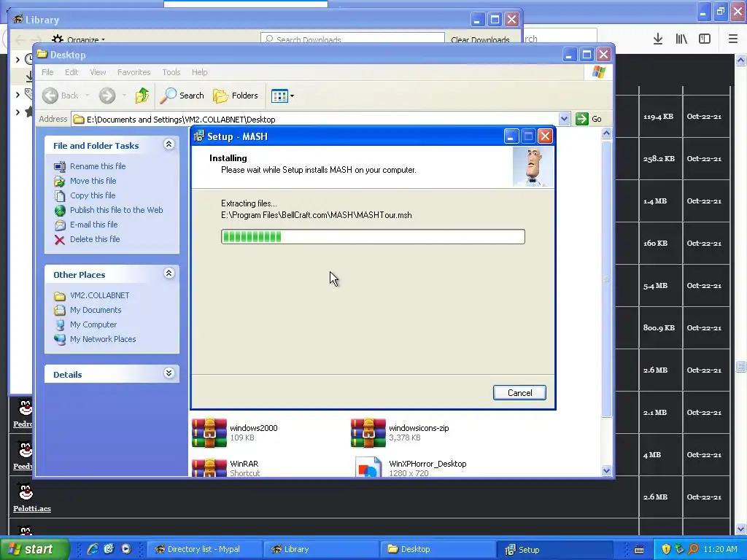Click Desktop window scroll up arrow

[606, 133]
